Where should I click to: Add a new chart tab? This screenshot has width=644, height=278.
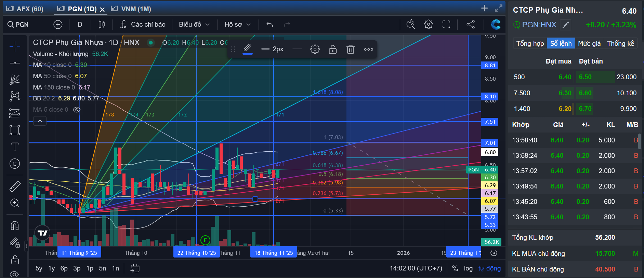tap(484, 8)
